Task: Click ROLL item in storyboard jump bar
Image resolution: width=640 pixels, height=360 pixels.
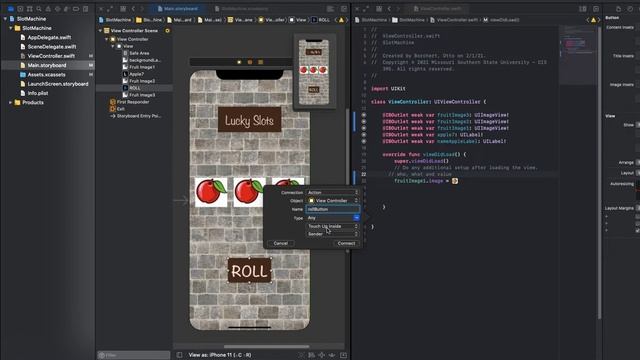Action: click(x=320, y=20)
